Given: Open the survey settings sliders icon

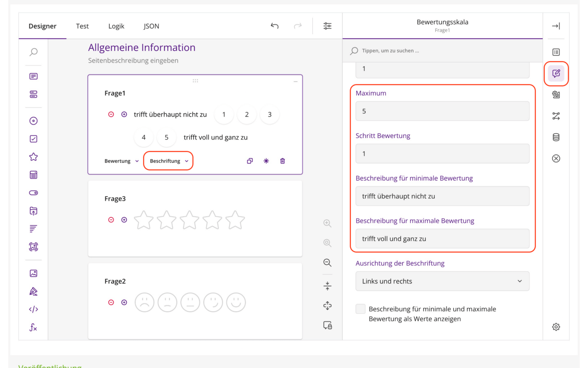Looking at the screenshot, I should pos(327,26).
